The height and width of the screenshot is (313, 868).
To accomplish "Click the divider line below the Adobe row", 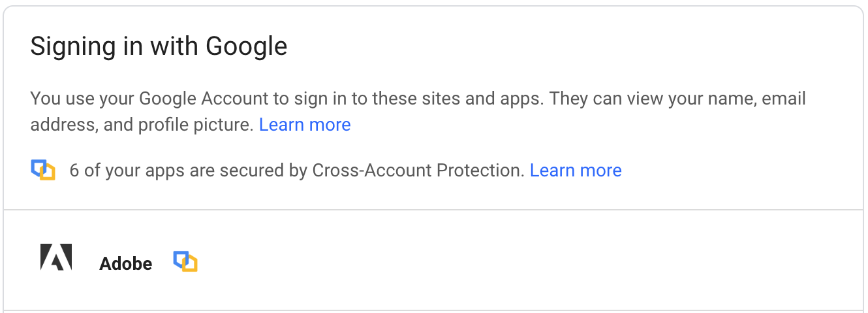I will tap(433, 310).
